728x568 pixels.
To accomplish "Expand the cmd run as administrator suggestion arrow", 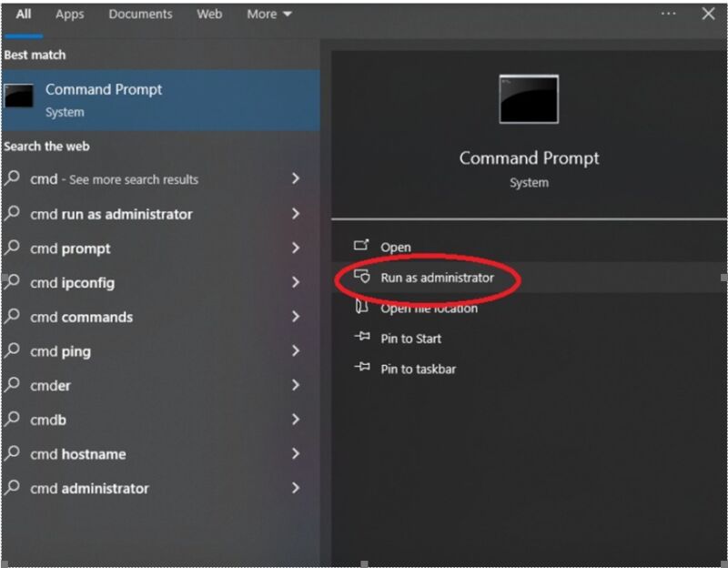I will click(x=296, y=214).
